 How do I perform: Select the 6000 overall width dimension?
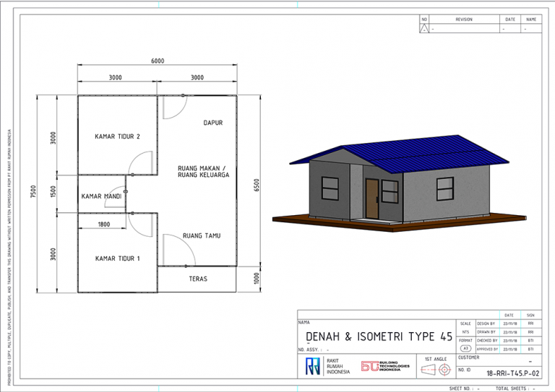click(158, 61)
